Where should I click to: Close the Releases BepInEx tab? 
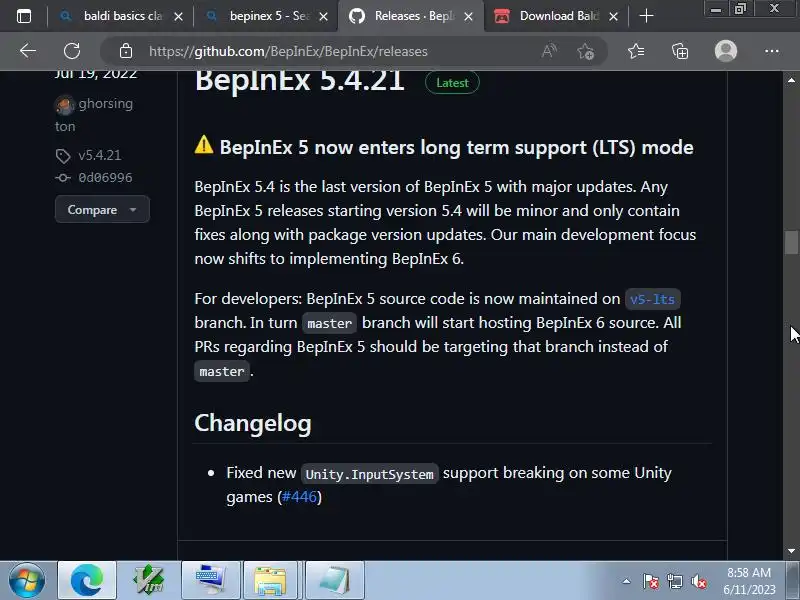(468, 17)
